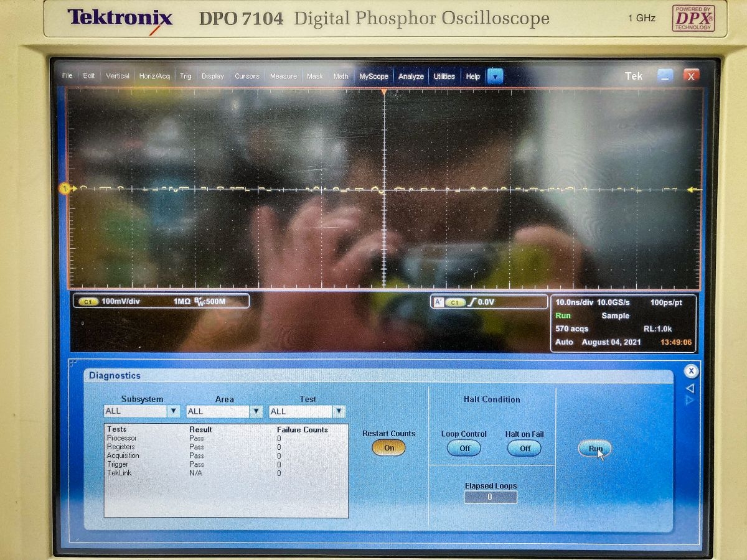
Task: Open the Display menu
Action: pos(213,76)
